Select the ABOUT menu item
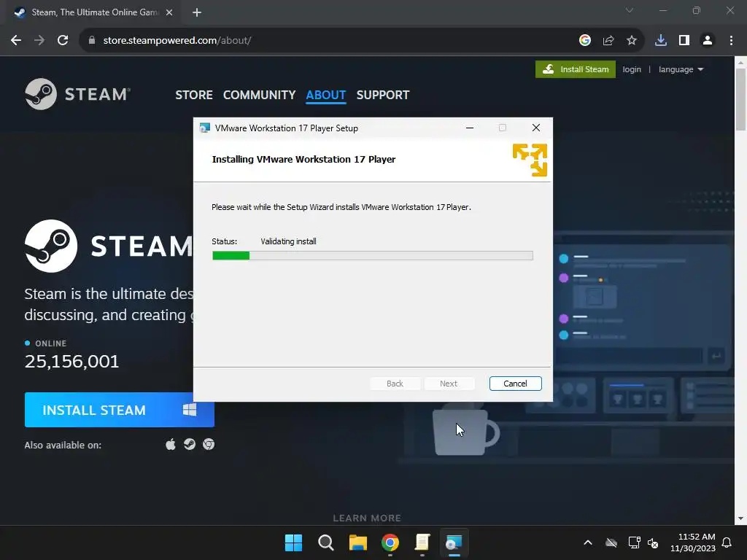Image resolution: width=747 pixels, height=560 pixels. (326, 95)
